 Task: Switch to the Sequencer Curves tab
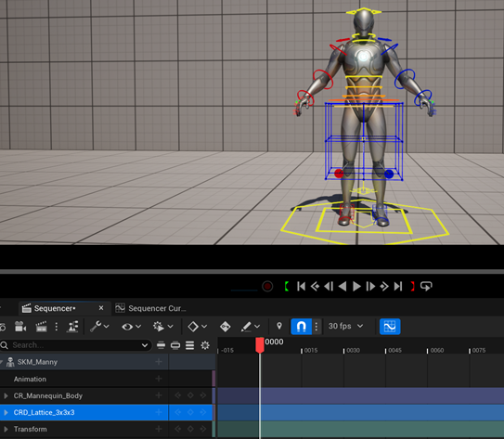click(150, 308)
